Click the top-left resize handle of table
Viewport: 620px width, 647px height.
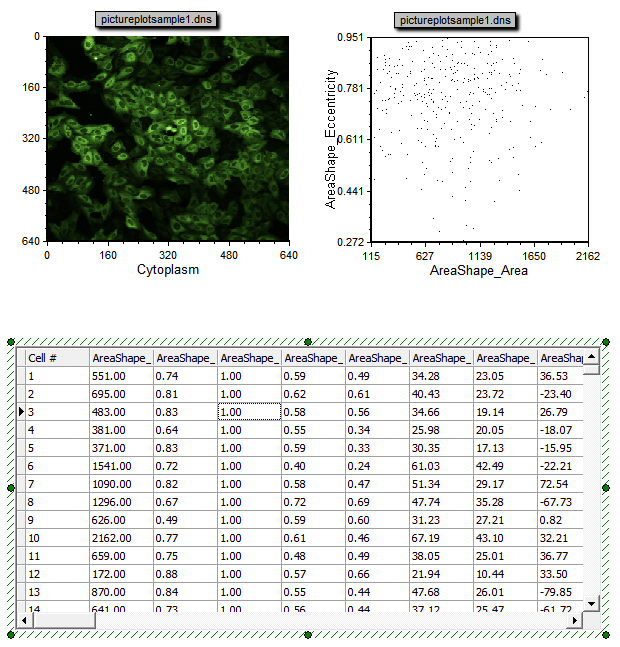(11, 342)
